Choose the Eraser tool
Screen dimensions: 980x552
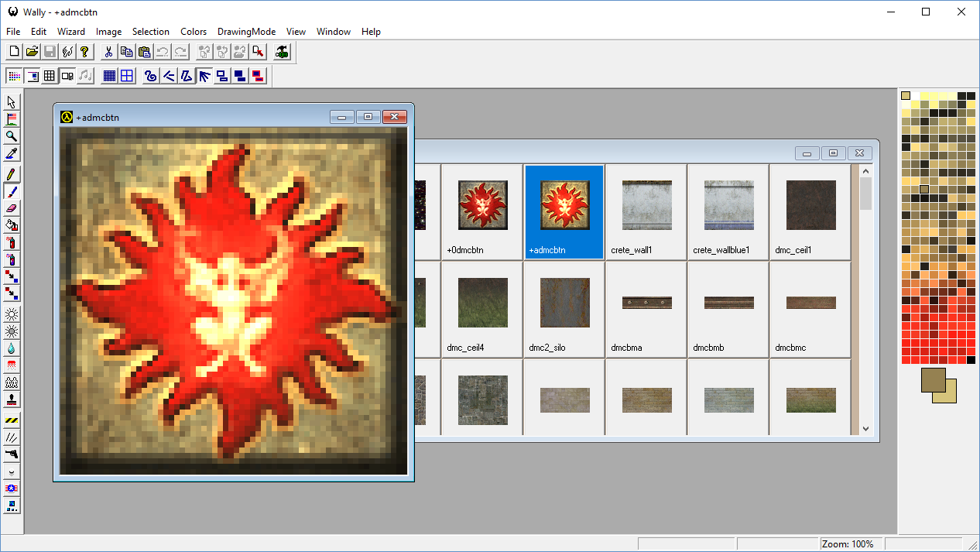12,207
